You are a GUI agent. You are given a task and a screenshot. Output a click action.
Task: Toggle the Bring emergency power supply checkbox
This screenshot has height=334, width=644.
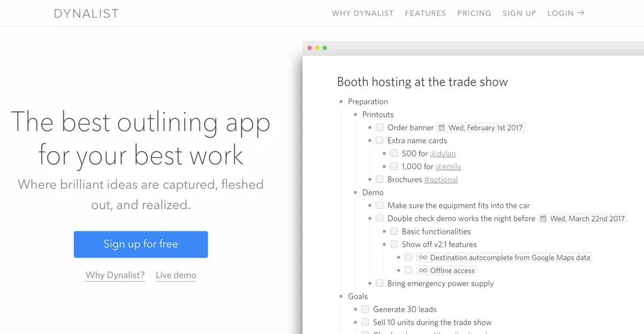coord(379,284)
